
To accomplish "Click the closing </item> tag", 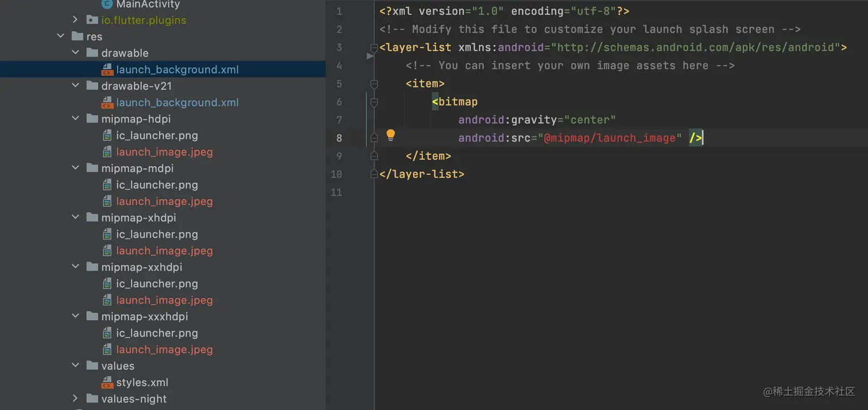I will click(x=428, y=156).
